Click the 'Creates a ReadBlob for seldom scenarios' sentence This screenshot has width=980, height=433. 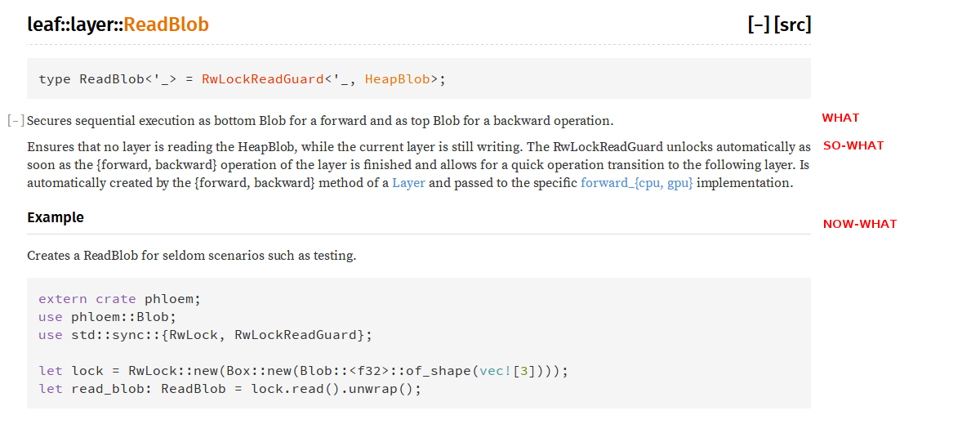tap(192, 256)
